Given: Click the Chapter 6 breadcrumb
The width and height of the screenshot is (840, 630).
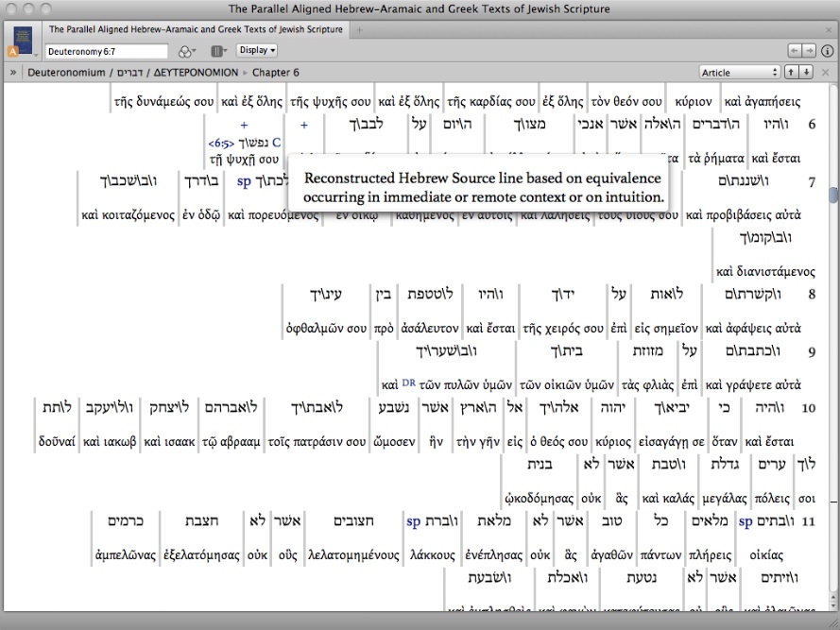Looking at the screenshot, I should point(276,73).
